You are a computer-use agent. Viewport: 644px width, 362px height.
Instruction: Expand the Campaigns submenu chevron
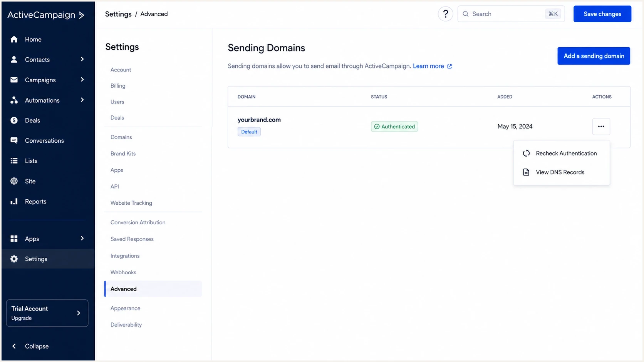click(x=82, y=80)
